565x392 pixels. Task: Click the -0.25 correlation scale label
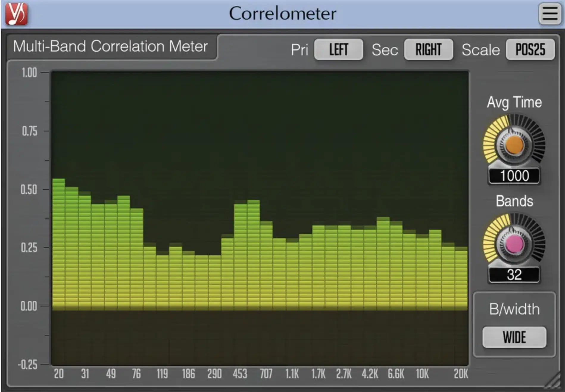coord(27,365)
